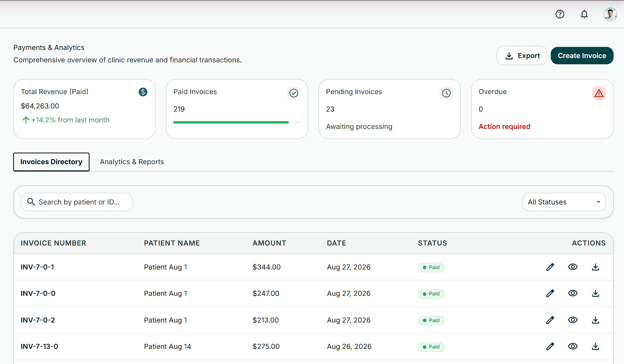Select the Patient Aug 14 name cell

coord(167,347)
